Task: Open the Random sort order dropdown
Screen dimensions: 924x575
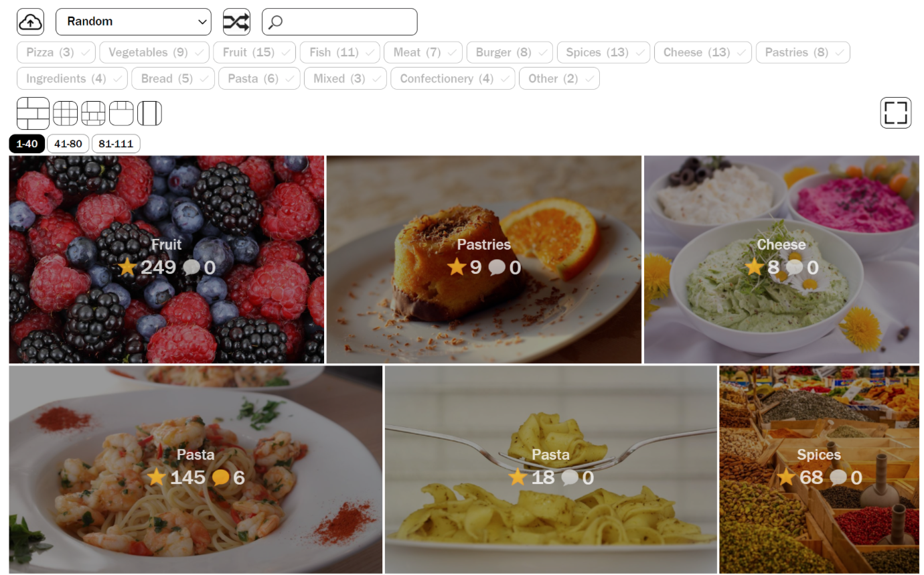Action: tap(133, 21)
